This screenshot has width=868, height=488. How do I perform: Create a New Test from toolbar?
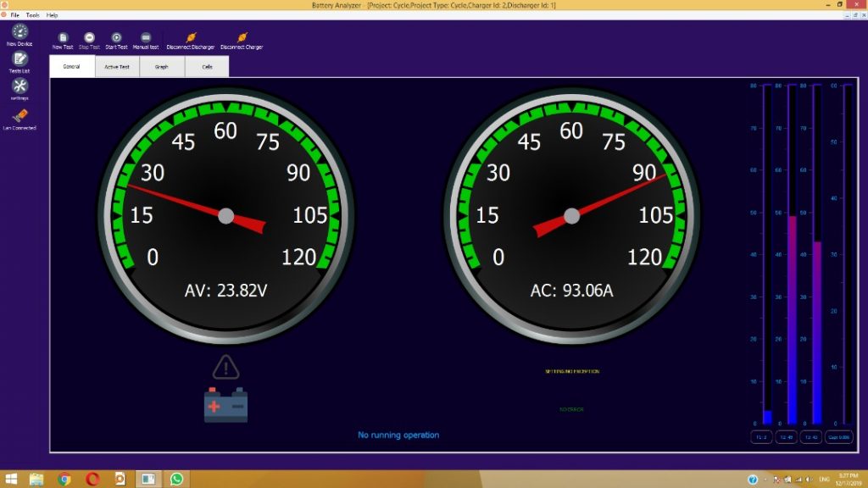[x=63, y=38]
